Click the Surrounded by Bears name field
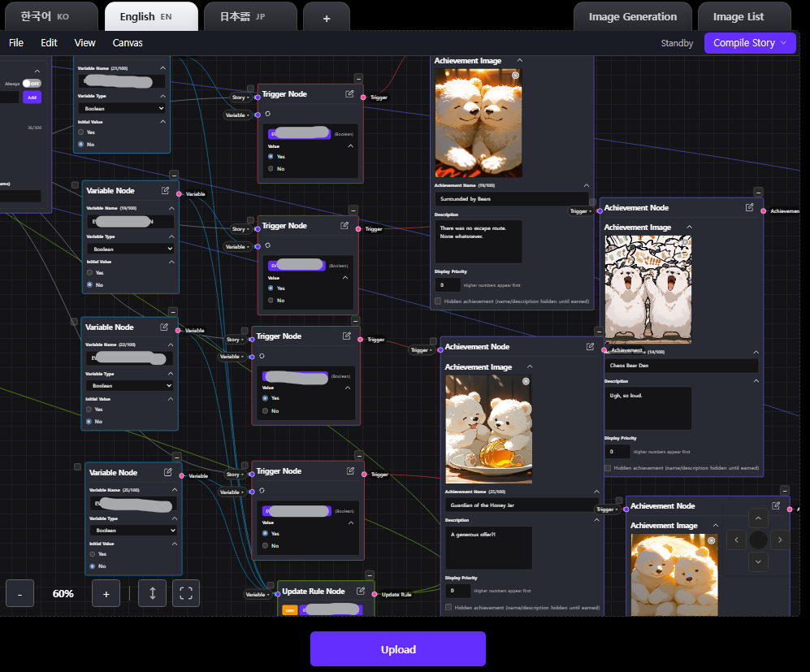Screen dimensions: 810x672 pyautogui.click(x=511, y=199)
